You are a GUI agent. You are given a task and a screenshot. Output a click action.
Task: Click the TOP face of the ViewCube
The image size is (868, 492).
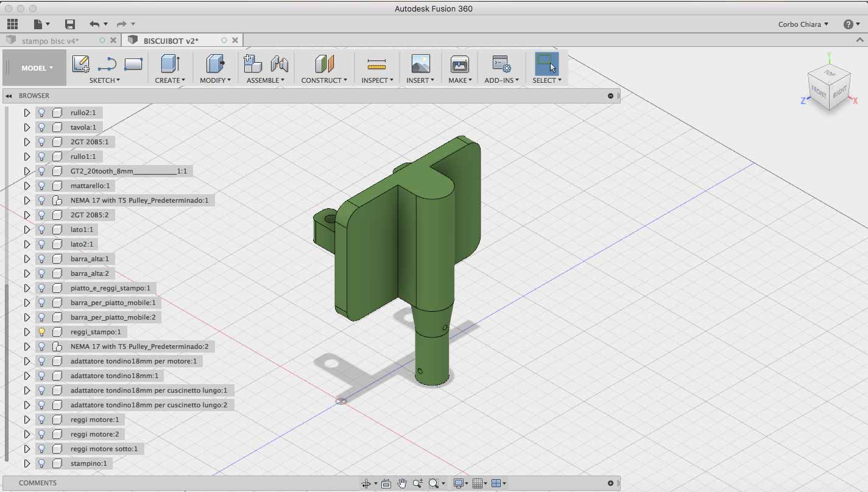click(830, 73)
